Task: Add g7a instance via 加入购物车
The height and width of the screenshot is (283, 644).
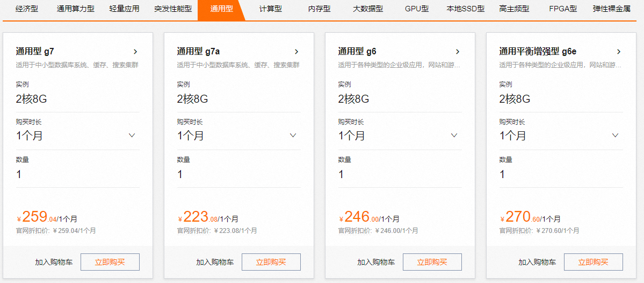Action: click(215, 262)
